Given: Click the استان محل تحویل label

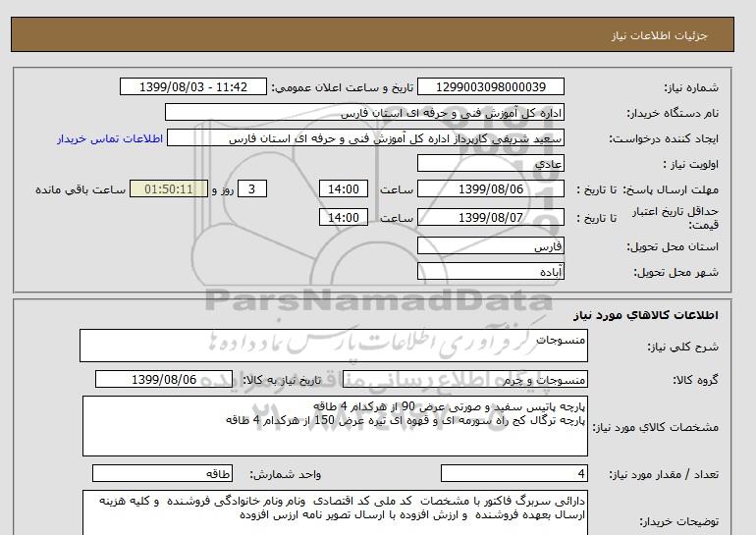Looking at the screenshot, I should 673,246.
